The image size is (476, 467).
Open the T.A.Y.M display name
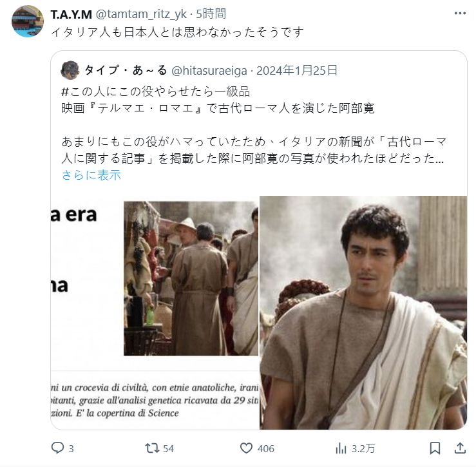click(71, 14)
